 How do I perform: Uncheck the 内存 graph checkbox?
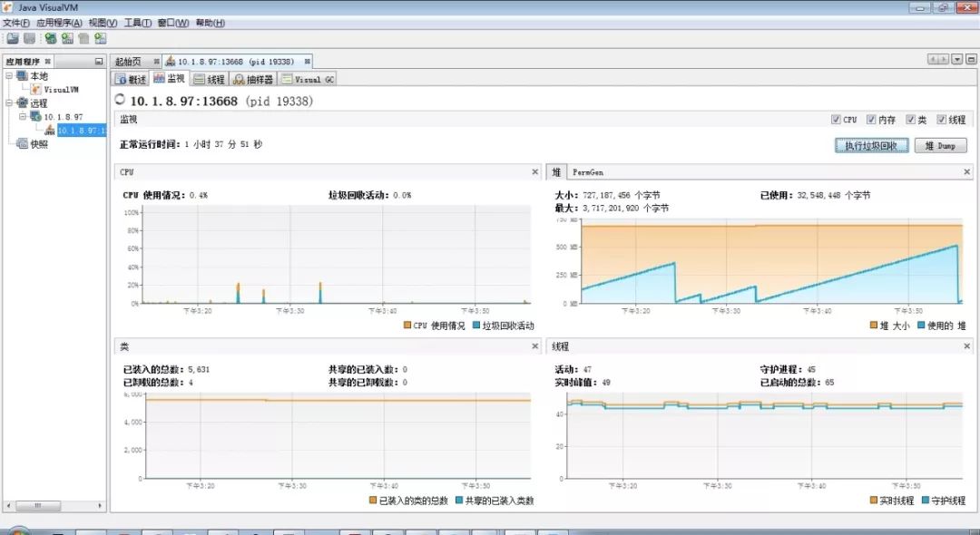click(870, 119)
